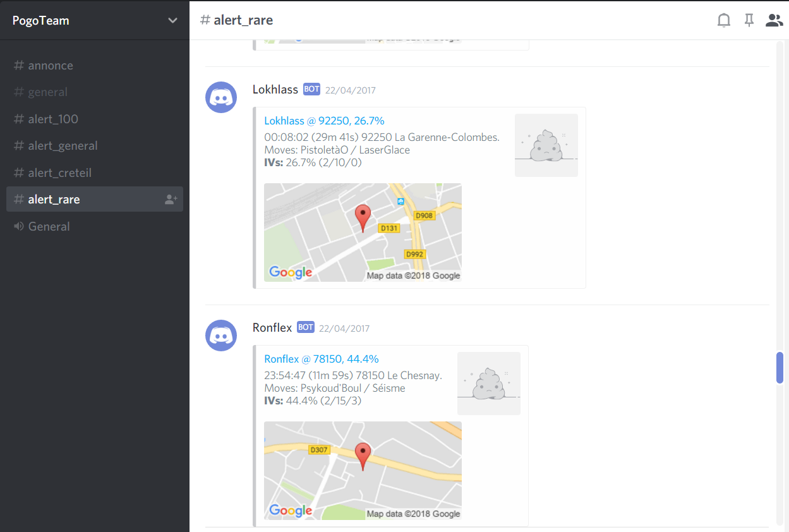The height and width of the screenshot is (532, 789).
Task: Open Lokhlass embed thumbnail image
Action: pyautogui.click(x=546, y=145)
